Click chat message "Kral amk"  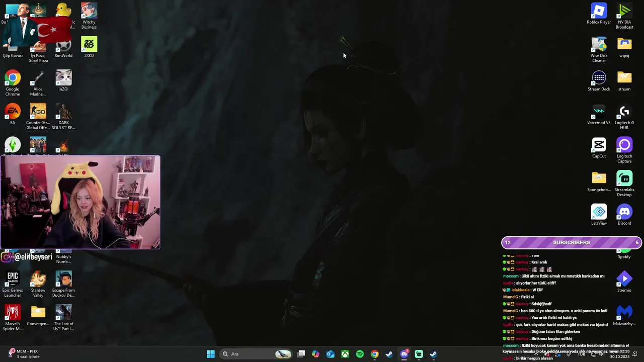click(539, 262)
